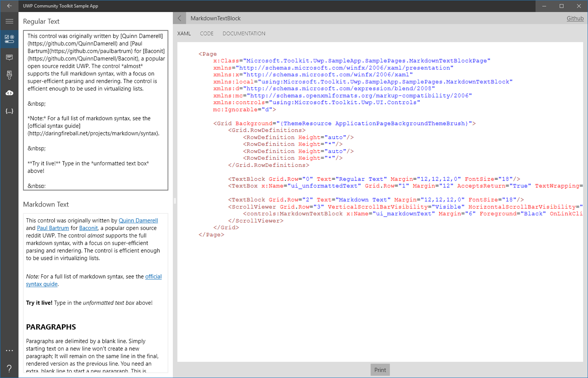Open the Baconit hyperlink
This screenshot has width=588, height=378.
click(88, 228)
